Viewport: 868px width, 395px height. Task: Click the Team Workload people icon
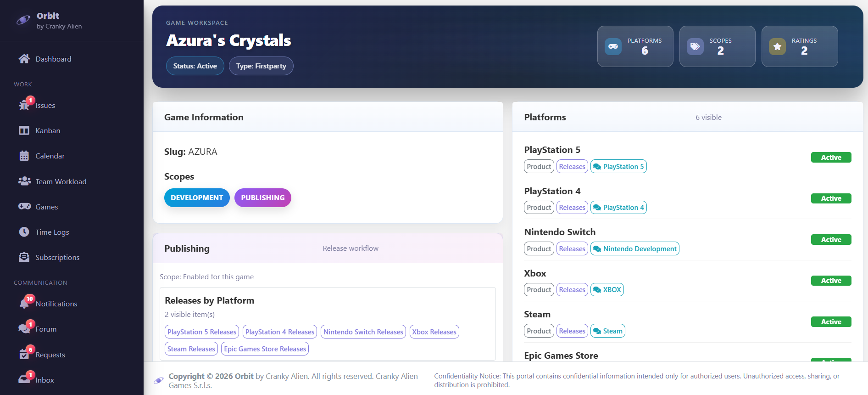24,181
